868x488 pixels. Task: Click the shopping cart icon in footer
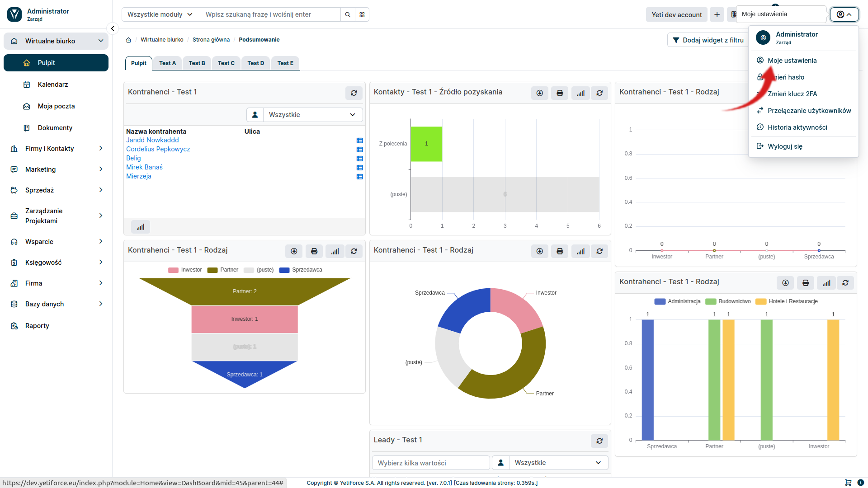tap(848, 483)
